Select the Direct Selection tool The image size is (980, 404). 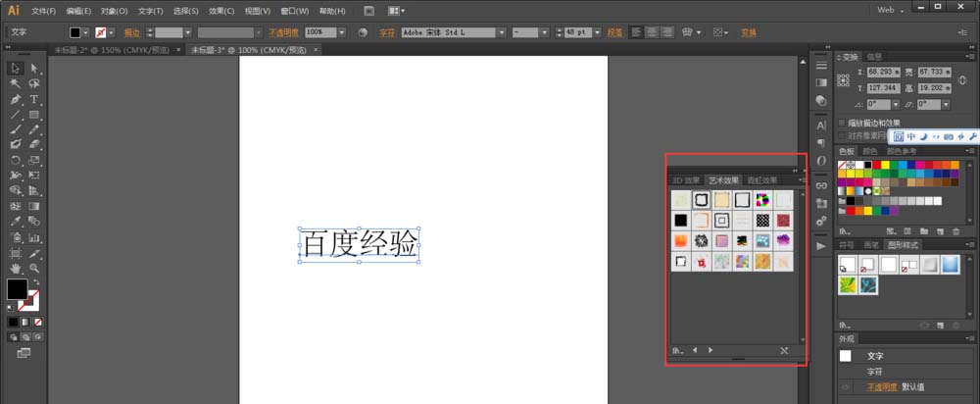[34, 68]
